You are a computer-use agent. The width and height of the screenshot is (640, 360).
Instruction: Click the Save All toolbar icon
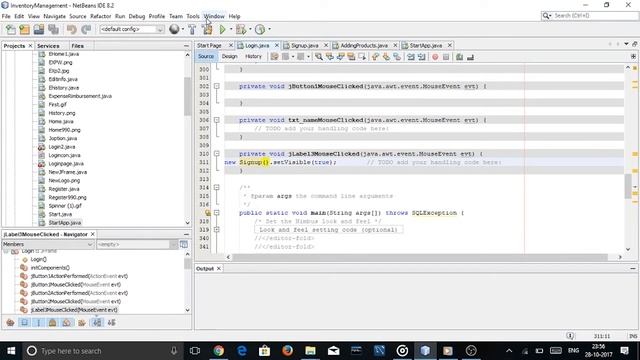click(x=53, y=29)
